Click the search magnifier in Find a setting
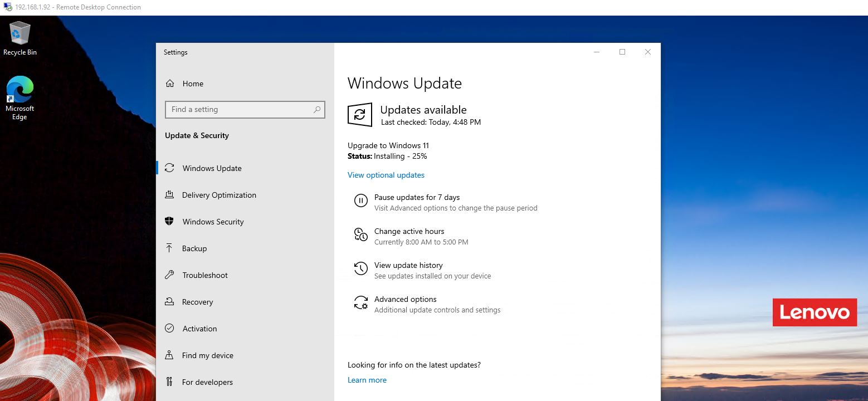This screenshot has width=868, height=401. 316,110
